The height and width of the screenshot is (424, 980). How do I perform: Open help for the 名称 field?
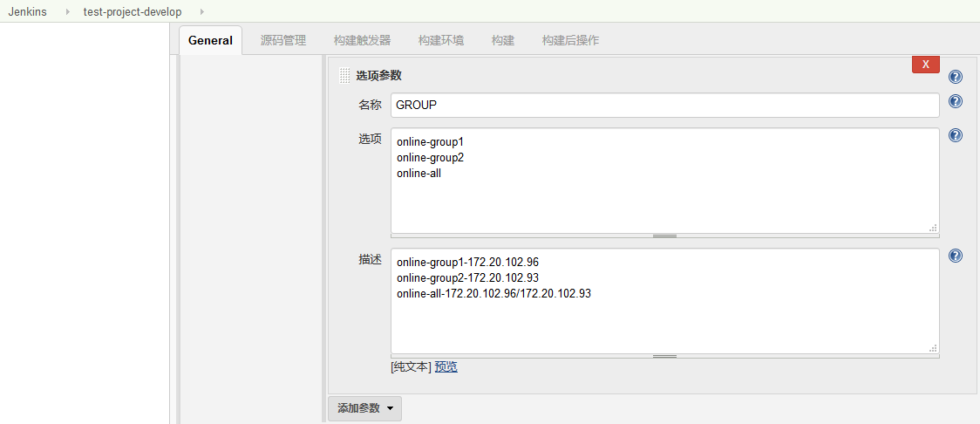955,101
